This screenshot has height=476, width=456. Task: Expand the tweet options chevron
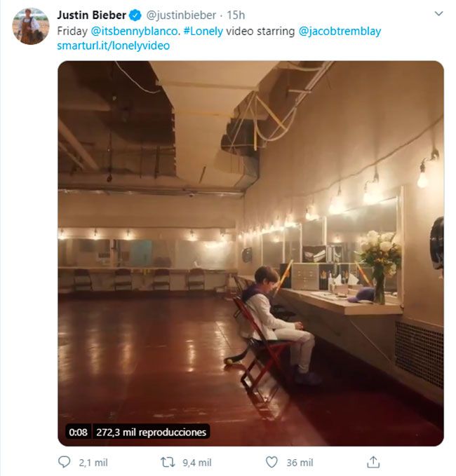438,14
